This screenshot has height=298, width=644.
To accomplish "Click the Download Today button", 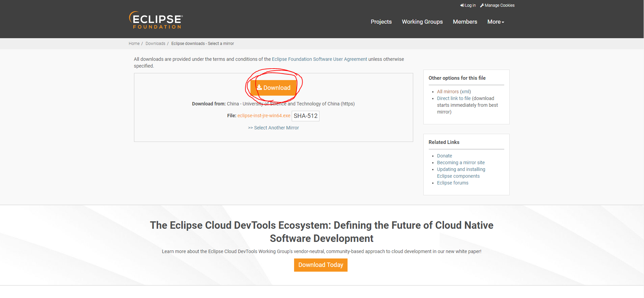I will (x=321, y=265).
